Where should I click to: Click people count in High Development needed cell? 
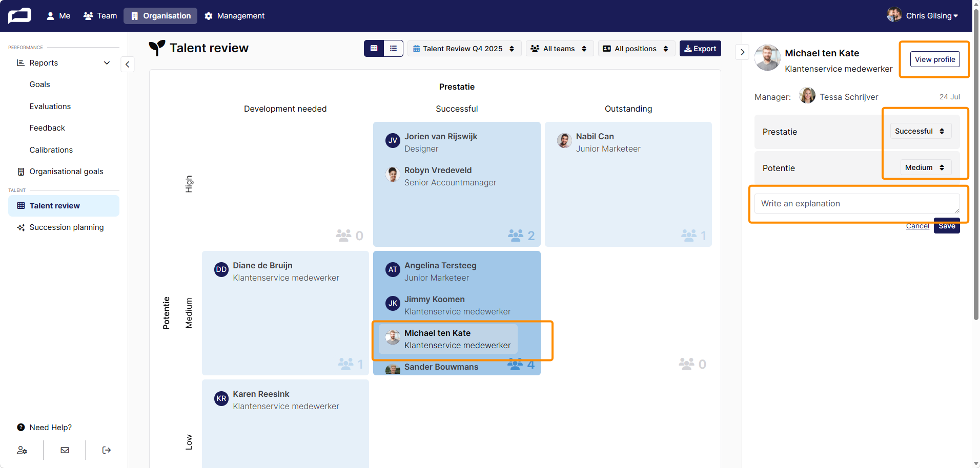[350, 236]
